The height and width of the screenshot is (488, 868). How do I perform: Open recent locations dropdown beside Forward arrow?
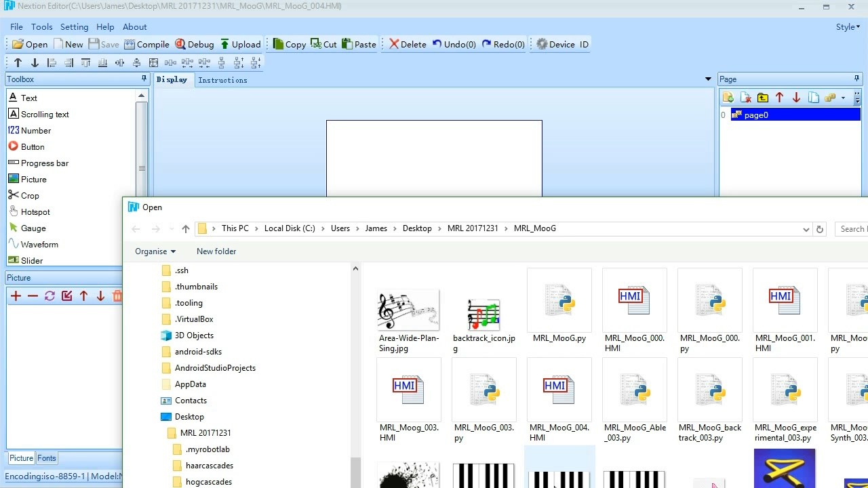pos(171,229)
